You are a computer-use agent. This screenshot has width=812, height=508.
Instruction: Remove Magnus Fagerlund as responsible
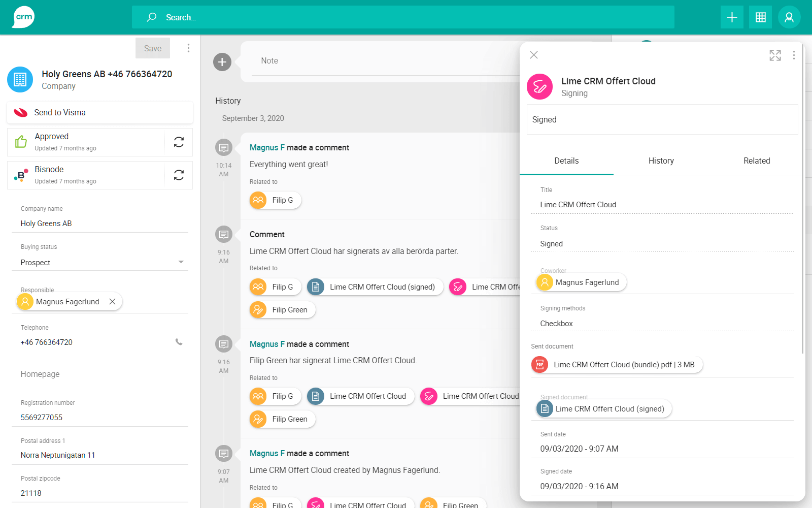coord(112,302)
